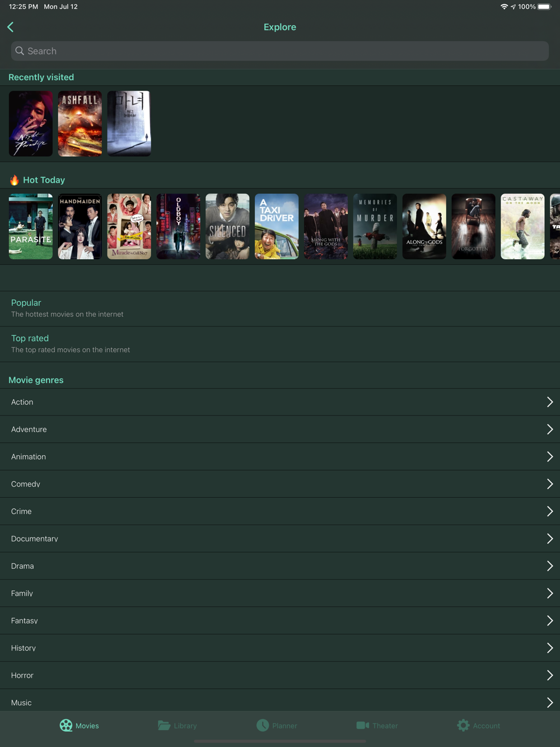Tap the battery status icon
Viewport: 560px width, 747px height.
point(544,7)
